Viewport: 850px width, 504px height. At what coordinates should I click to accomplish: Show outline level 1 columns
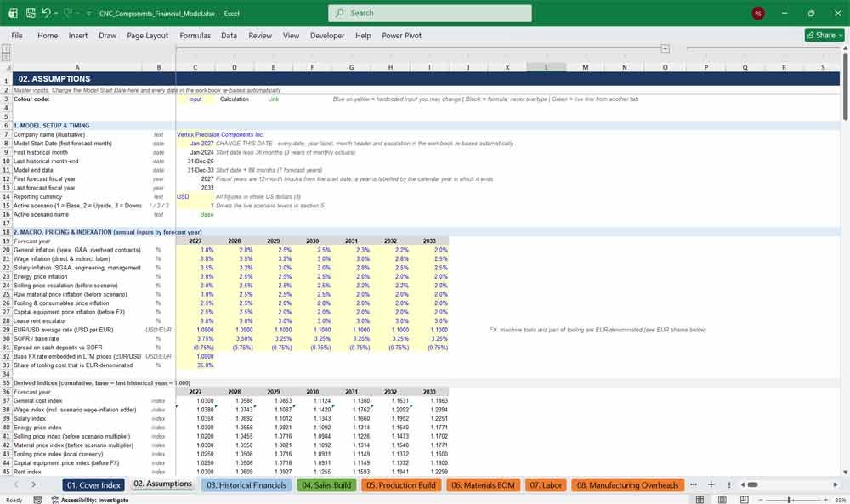point(5,48)
